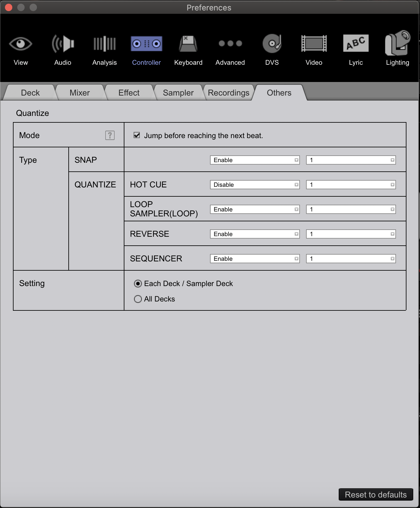Close the Preferences window
The width and height of the screenshot is (420, 508).
click(x=9, y=7)
